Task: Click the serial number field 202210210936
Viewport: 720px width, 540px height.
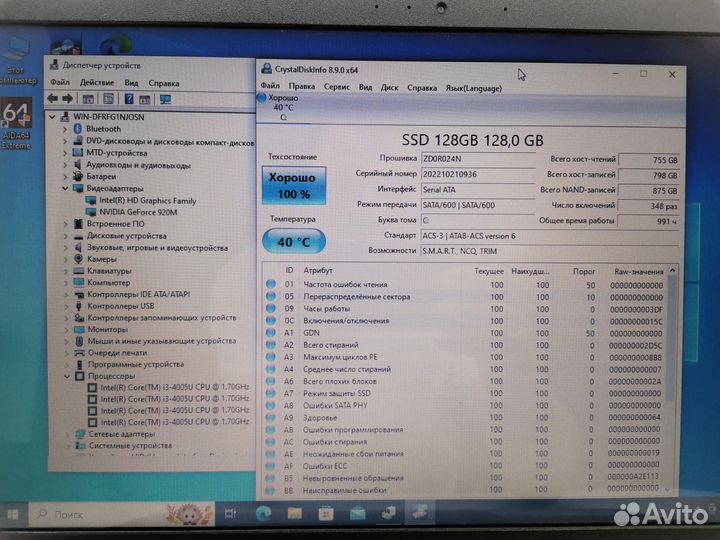Action: coord(478,174)
